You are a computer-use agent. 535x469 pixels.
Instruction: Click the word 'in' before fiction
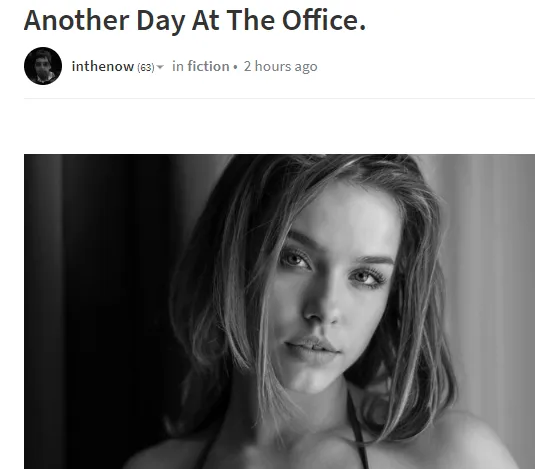click(x=178, y=66)
